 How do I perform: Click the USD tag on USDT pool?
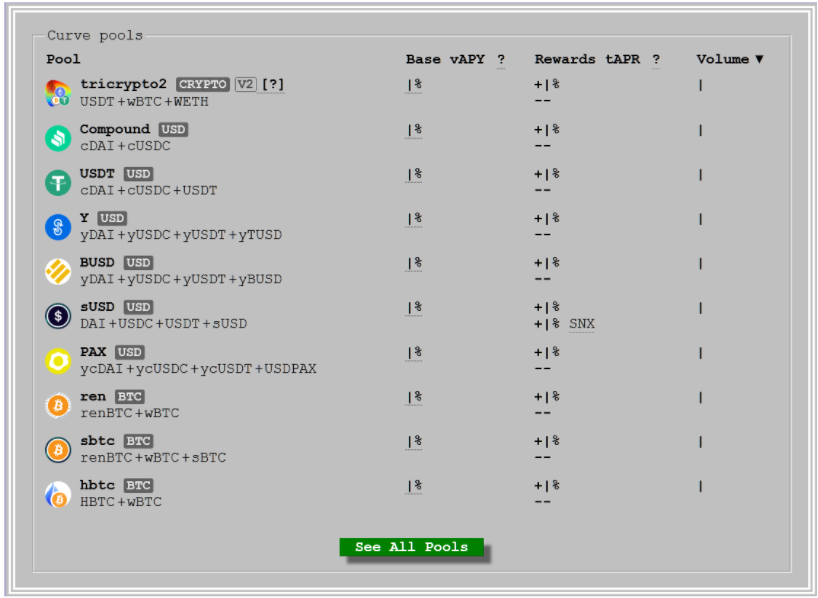(138, 174)
